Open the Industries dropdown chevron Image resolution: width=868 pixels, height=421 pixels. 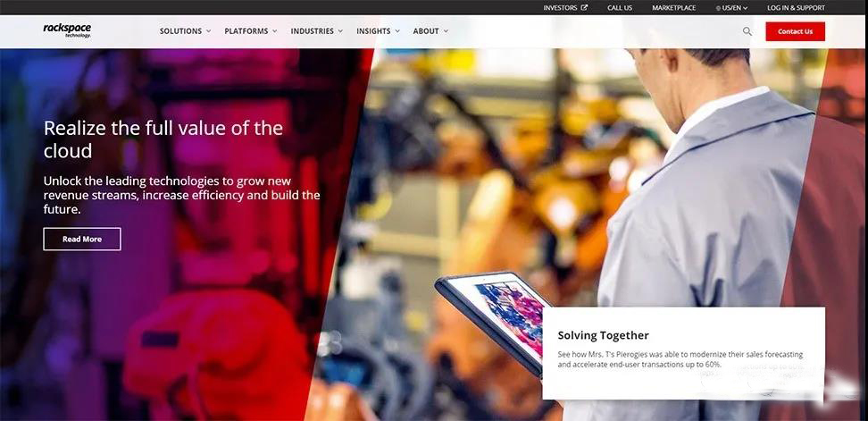(340, 31)
